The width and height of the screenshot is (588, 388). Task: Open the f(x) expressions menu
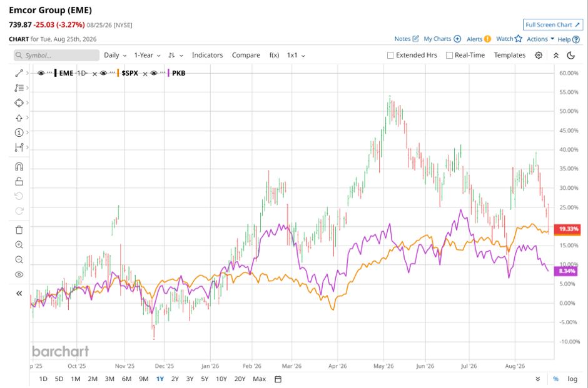274,55
